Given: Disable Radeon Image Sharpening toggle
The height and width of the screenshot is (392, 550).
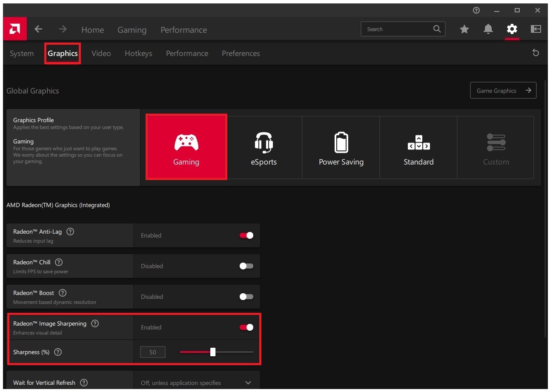Looking at the screenshot, I should (246, 327).
